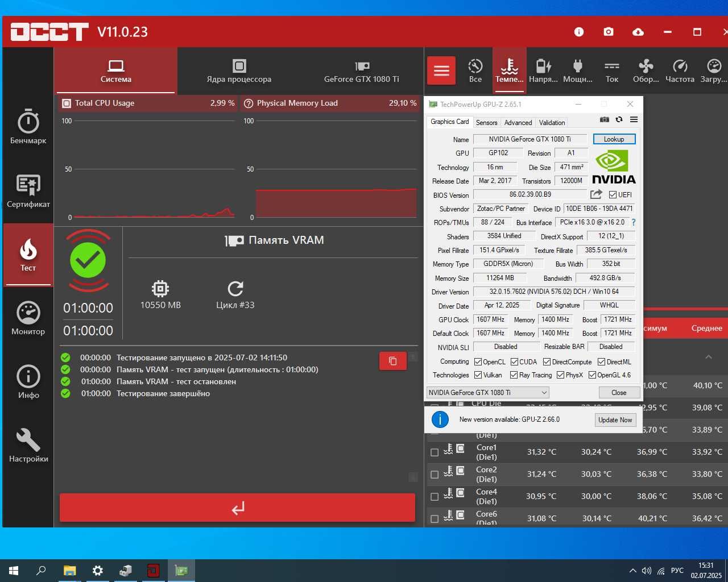Click volume icon in system tray

[647, 571]
